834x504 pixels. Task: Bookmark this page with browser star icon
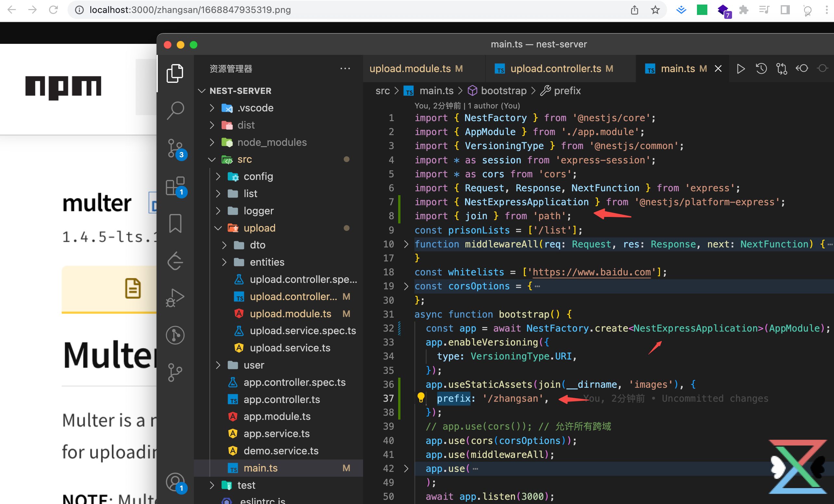click(655, 10)
